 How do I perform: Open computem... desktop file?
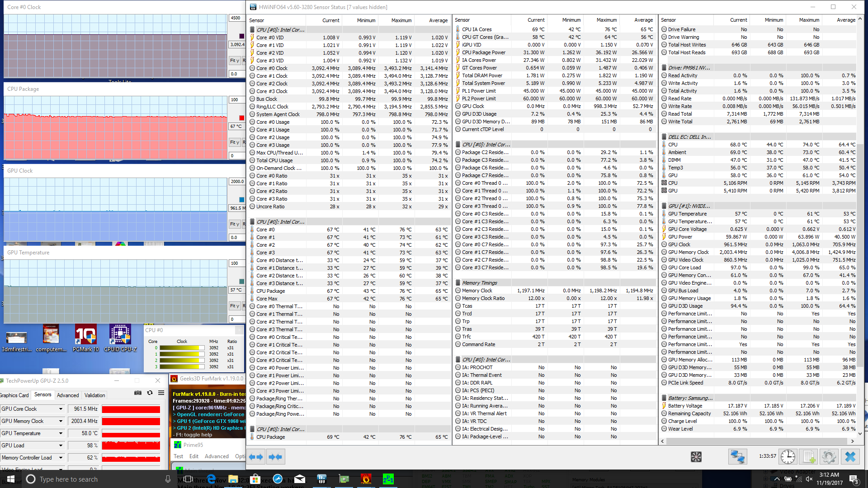pos(51,338)
